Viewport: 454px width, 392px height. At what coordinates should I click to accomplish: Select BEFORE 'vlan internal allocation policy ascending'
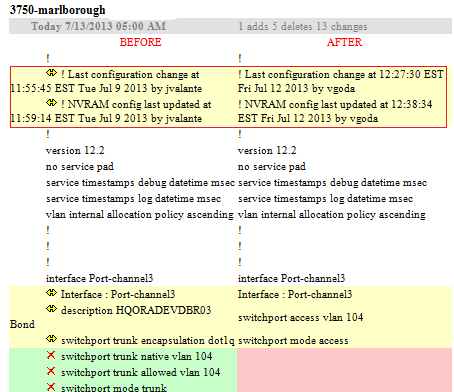140,215
